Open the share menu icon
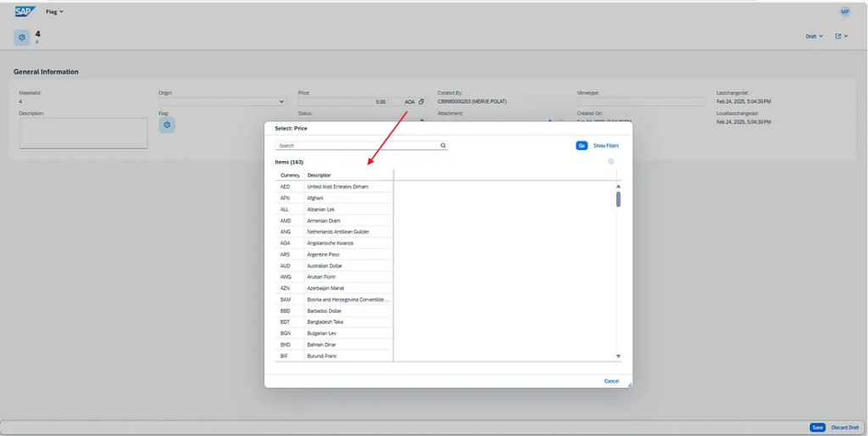 tap(842, 36)
